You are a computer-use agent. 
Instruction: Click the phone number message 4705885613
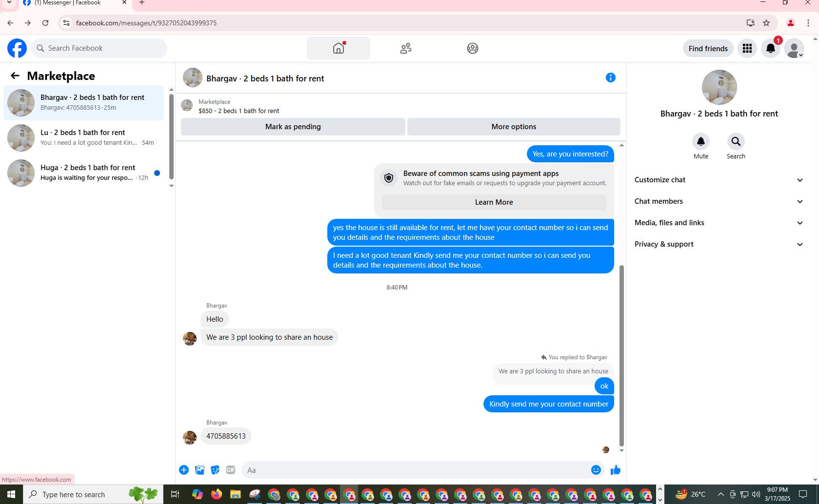226,436
